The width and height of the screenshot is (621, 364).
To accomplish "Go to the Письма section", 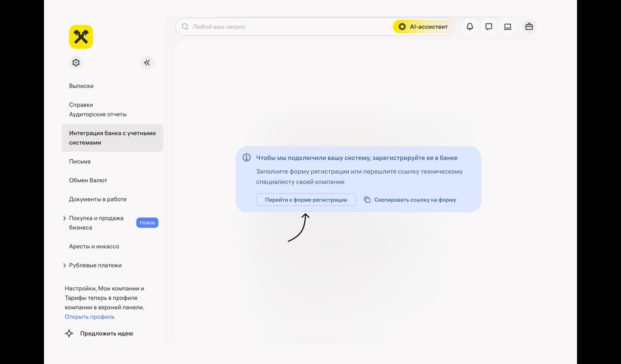I will tap(80, 161).
